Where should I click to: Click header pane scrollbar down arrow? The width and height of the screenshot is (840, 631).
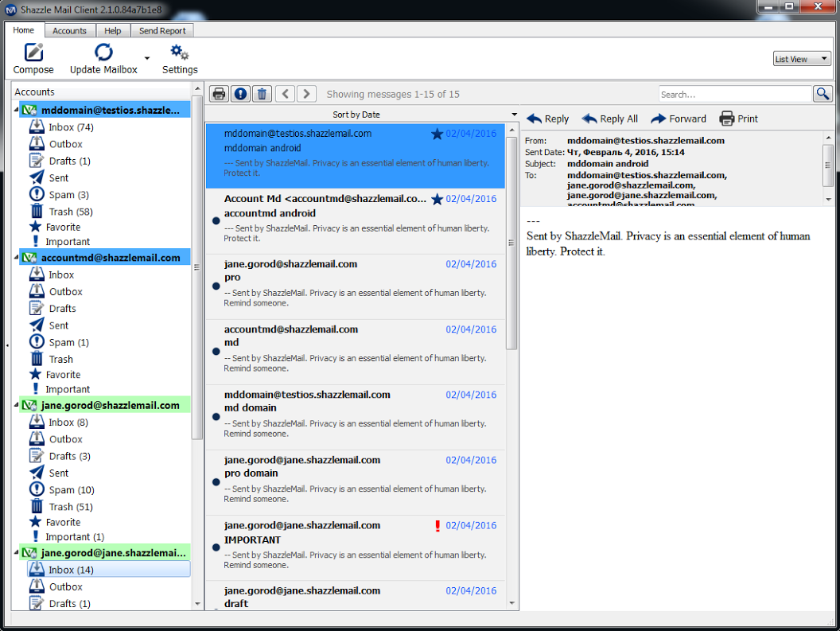(828, 200)
